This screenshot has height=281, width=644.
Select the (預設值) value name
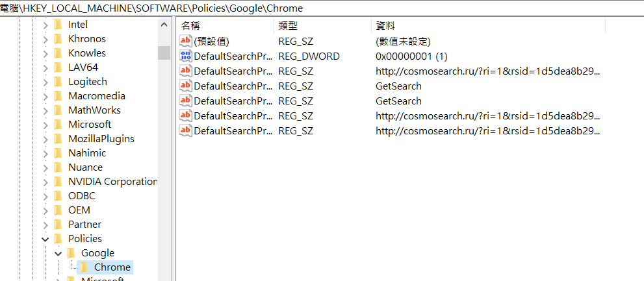tap(211, 42)
